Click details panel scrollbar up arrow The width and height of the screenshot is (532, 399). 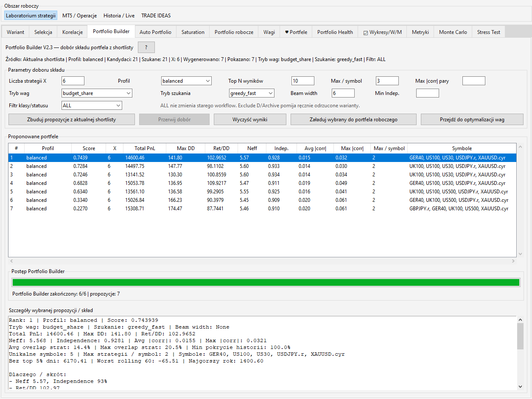(x=521, y=319)
